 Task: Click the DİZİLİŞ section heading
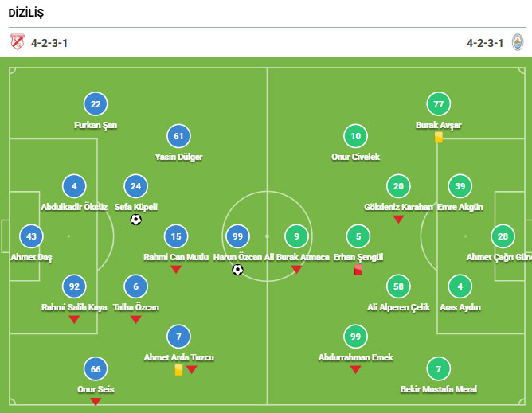pyautogui.click(x=26, y=14)
